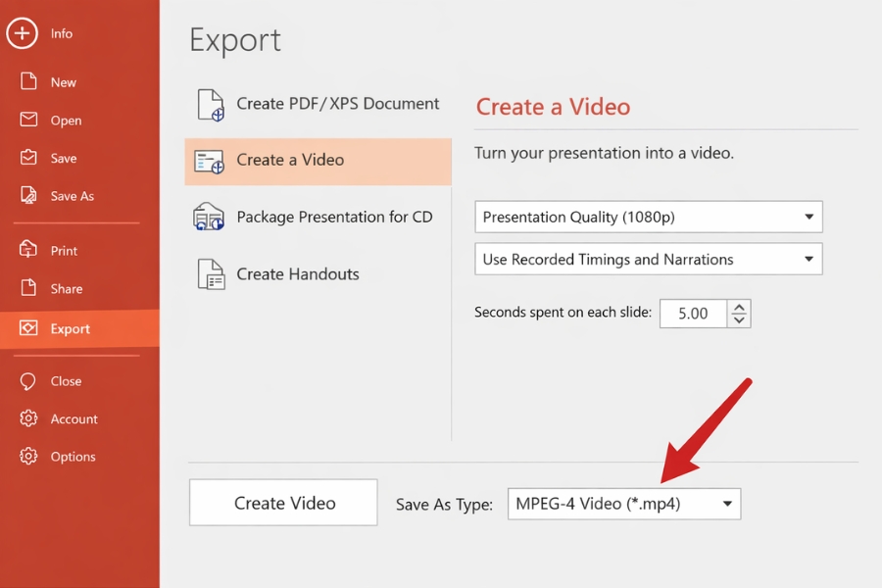Image resolution: width=882 pixels, height=588 pixels.
Task: Click the Save icon in sidebar
Action: pyautogui.click(x=29, y=158)
